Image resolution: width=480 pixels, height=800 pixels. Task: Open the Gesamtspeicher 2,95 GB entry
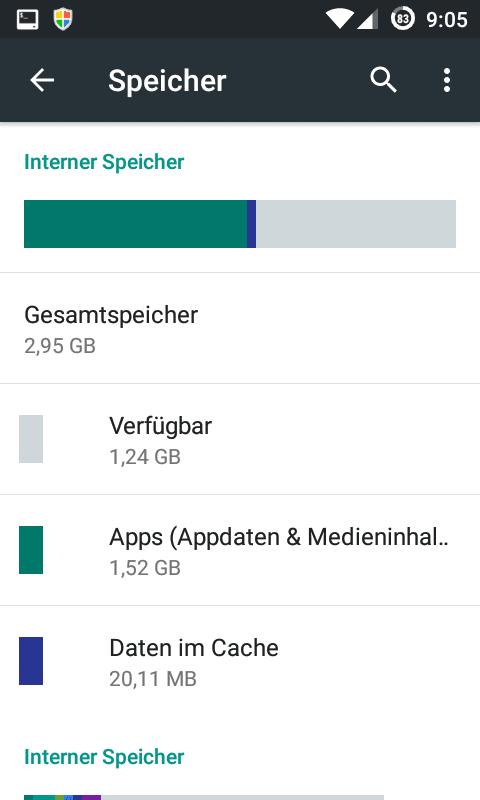(x=240, y=328)
